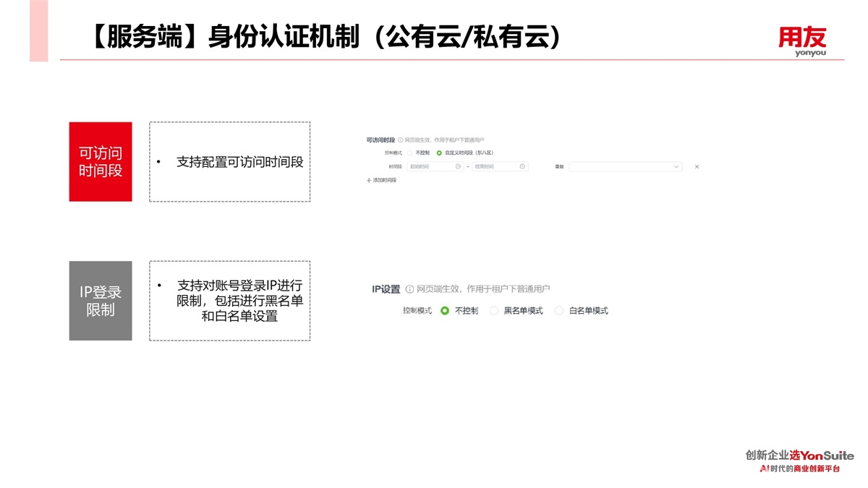The height and width of the screenshot is (488, 868).
Task: Open the 重复 dropdown list
Action: [625, 166]
